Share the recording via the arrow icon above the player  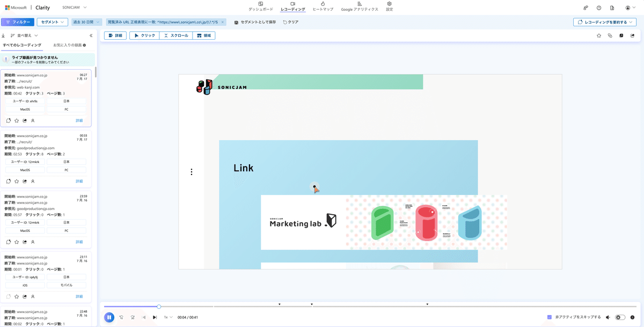point(632,35)
